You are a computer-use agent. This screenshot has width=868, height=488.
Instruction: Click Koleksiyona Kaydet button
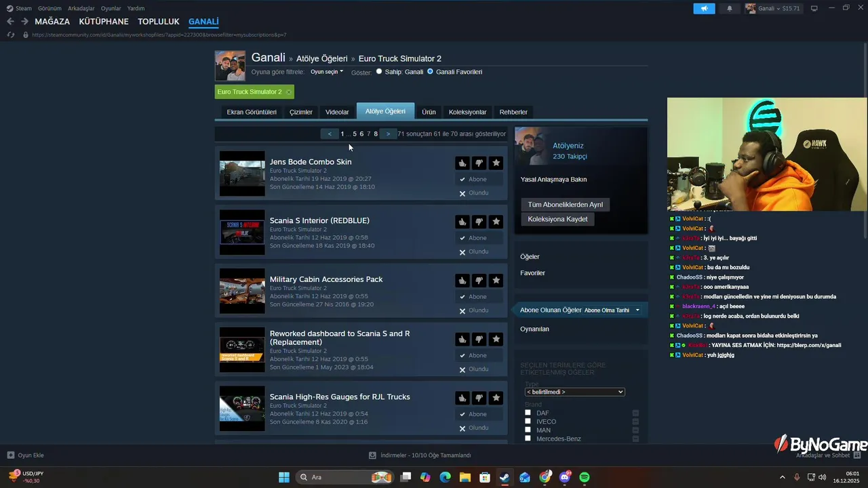pyautogui.click(x=557, y=219)
